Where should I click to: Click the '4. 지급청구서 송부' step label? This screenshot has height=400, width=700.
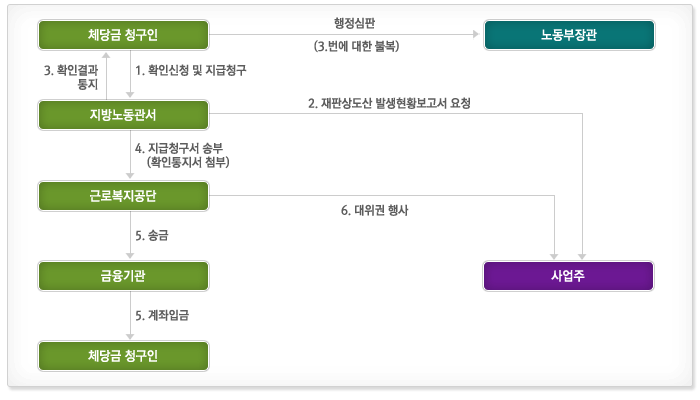pyautogui.click(x=185, y=148)
